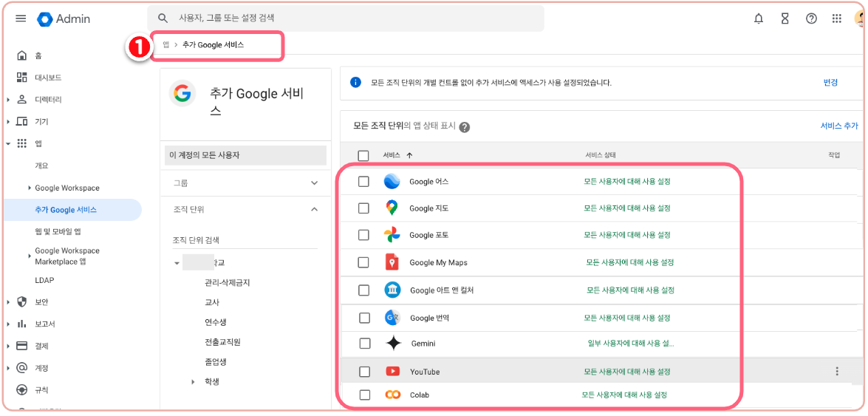The height and width of the screenshot is (416, 868).
Task: Check the Google My Maps checkbox
Action: 363,262
